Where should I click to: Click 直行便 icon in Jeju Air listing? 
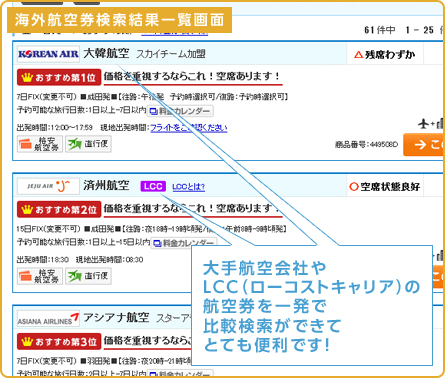coord(88,276)
